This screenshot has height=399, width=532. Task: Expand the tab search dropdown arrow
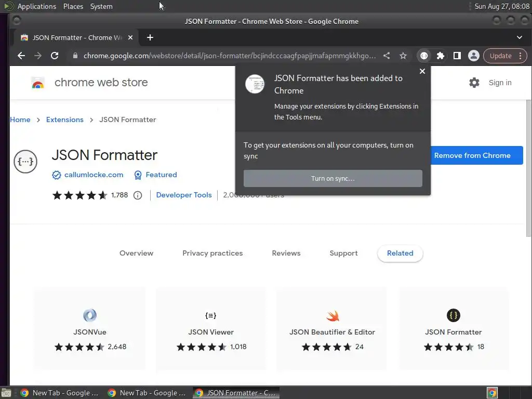tap(519, 37)
